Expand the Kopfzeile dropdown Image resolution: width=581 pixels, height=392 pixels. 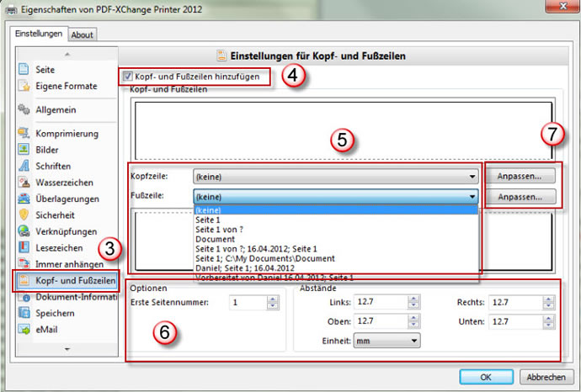click(x=472, y=177)
